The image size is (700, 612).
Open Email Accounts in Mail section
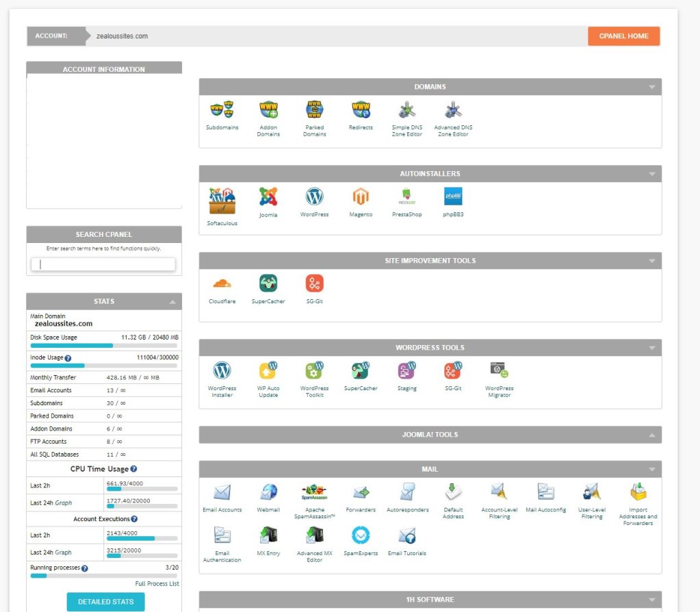[222, 492]
